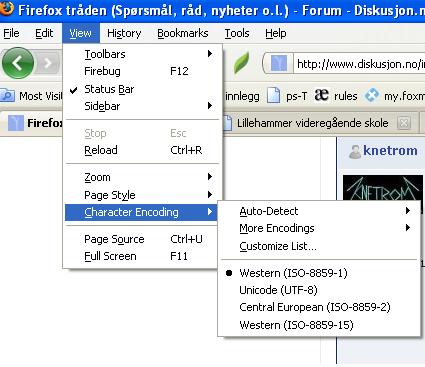Click the knetrom user avatar image
Image resolution: width=425 pixels, height=367 pixels.
coord(383,187)
